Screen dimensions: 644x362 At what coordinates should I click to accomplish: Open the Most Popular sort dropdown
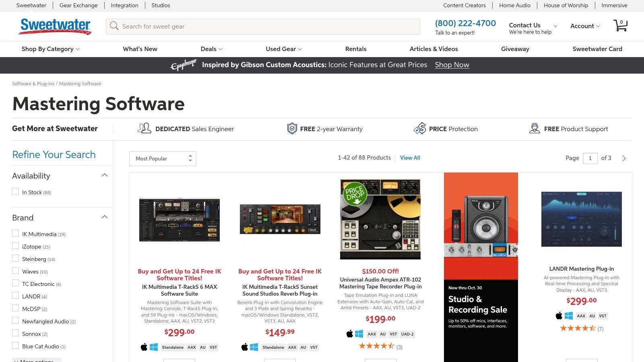tap(163, 158)
